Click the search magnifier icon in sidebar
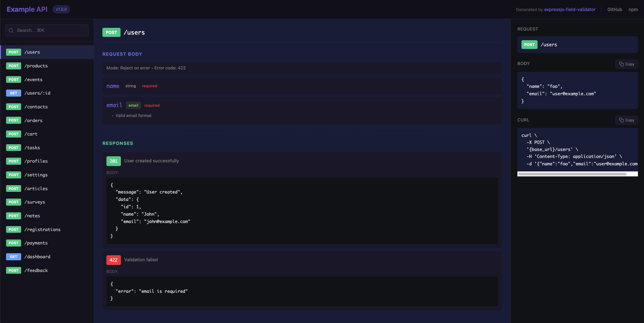This screenshot has height=323, width=644. [11, 30]
